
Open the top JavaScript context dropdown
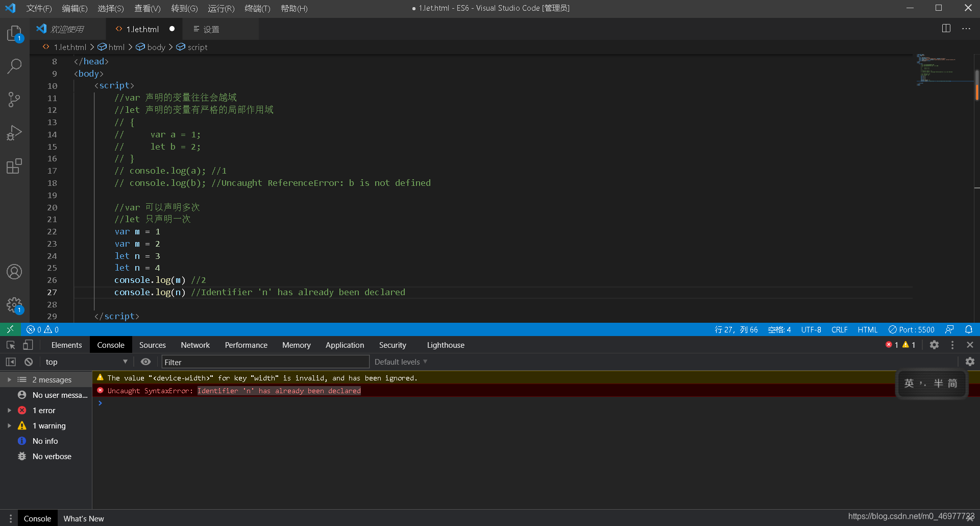[86, 362]
